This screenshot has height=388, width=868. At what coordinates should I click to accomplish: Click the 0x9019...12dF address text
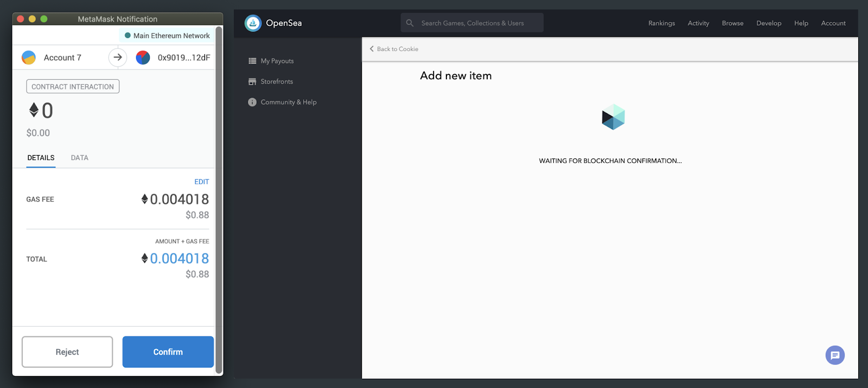pos(184,58)
